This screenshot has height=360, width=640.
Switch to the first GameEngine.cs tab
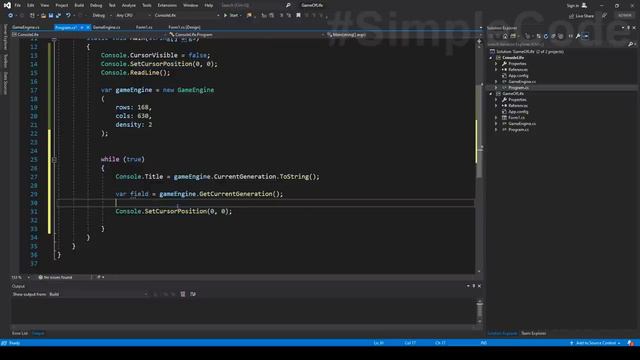[x=26, y=27]
